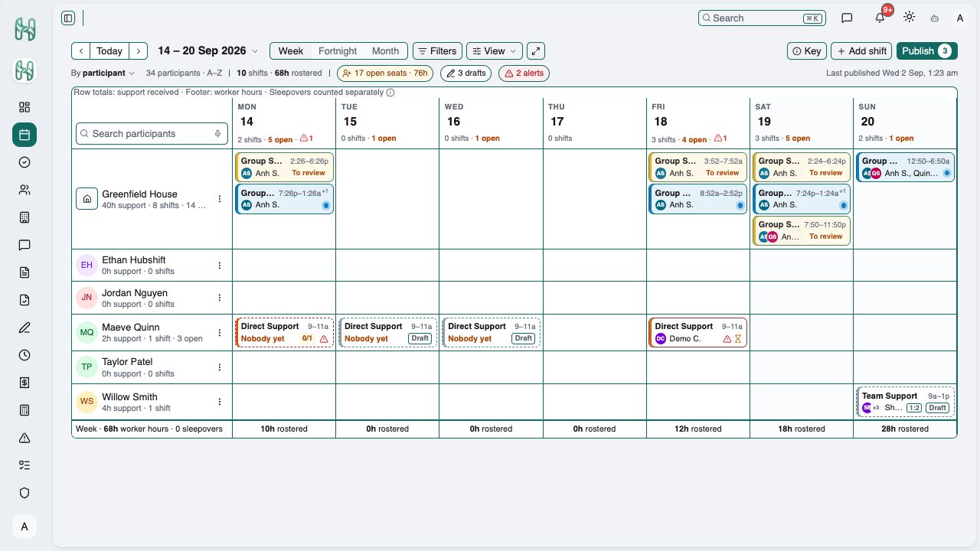
Task: Open the dashboard grid icon in sidebar
Action: coord(24,107)
